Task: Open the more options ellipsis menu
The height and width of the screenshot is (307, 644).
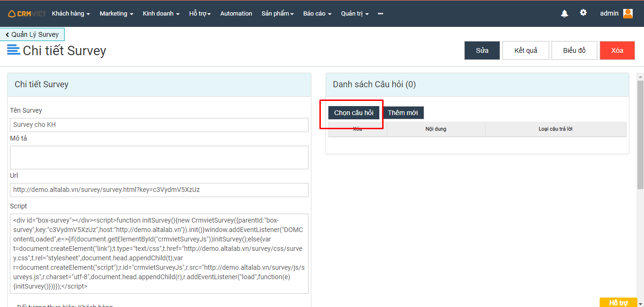Action: (380, 14)
